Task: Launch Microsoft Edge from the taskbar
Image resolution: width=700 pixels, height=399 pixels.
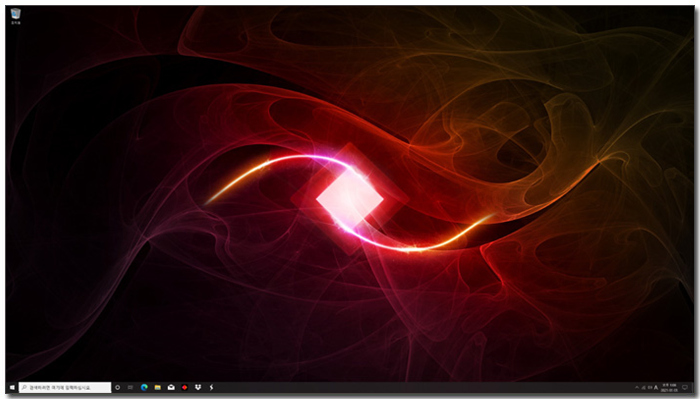Action: (144, 387)
